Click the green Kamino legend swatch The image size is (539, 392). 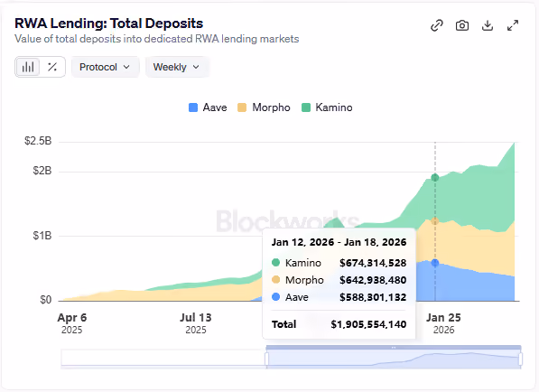tap(305, 107)
